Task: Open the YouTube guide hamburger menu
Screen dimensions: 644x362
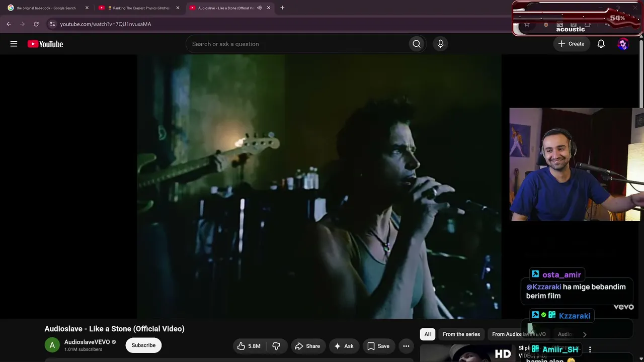Action: click(x=14, y=44)
